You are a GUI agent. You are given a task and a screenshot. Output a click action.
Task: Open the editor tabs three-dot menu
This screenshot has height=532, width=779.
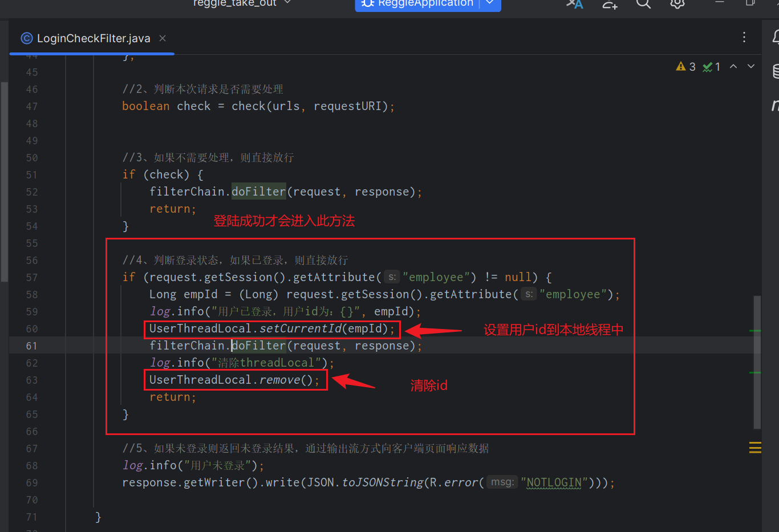744,37
